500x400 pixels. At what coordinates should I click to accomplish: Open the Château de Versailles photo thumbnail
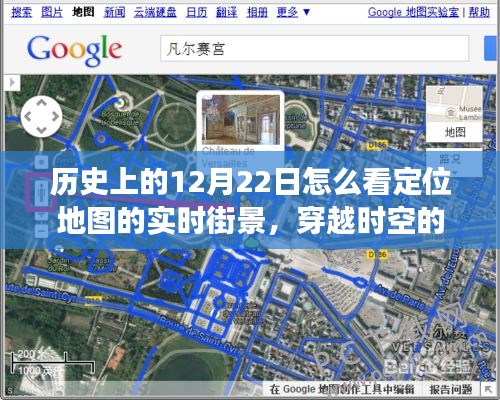tap(241, 120)
